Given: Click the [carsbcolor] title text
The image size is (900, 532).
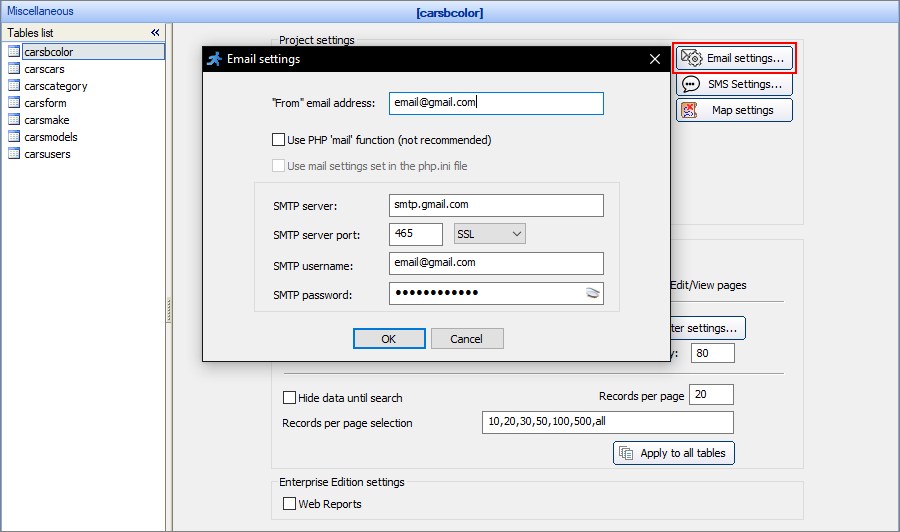Looking at the screenshot, I should click(x=450, y=13).
